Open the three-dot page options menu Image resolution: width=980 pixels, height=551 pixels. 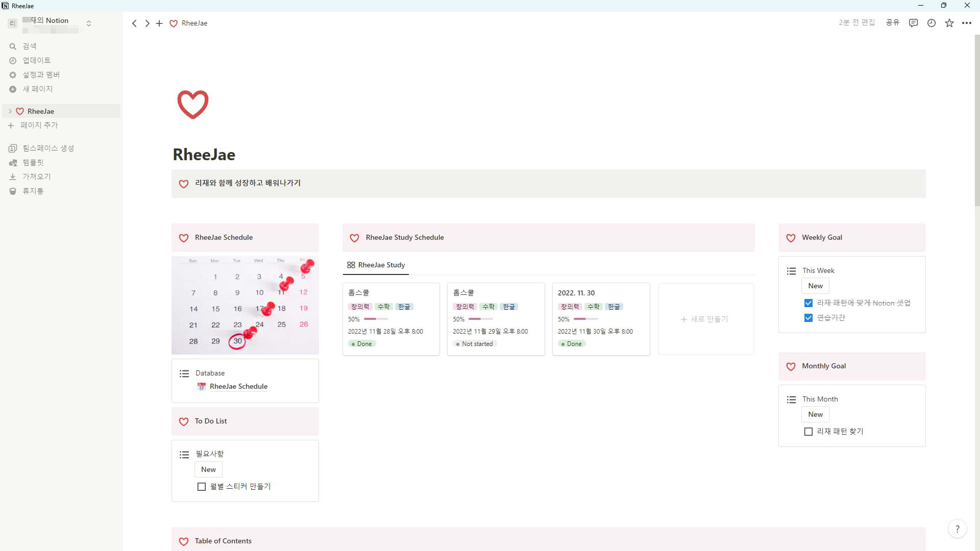tap(967, 23)
